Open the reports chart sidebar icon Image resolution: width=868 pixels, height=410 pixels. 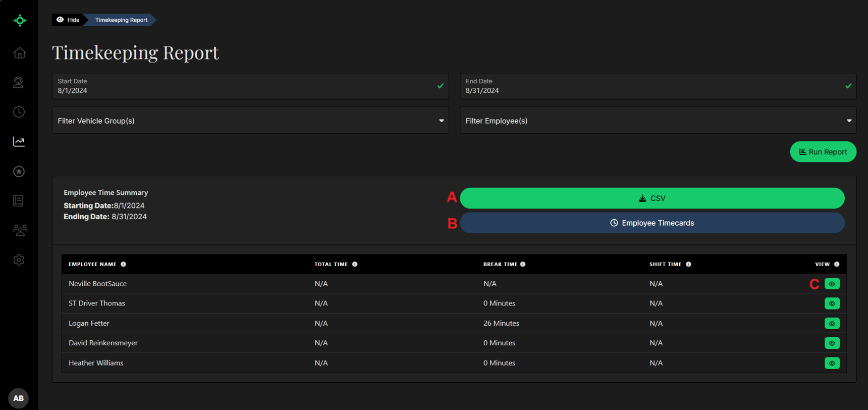[x=19, y=142]
